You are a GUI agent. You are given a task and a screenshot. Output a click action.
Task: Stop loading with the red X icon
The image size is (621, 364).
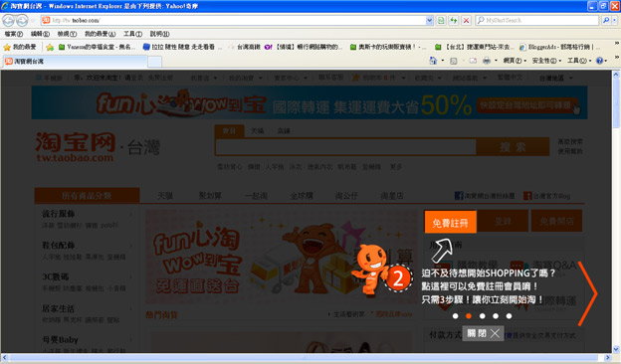coord(467,20)
